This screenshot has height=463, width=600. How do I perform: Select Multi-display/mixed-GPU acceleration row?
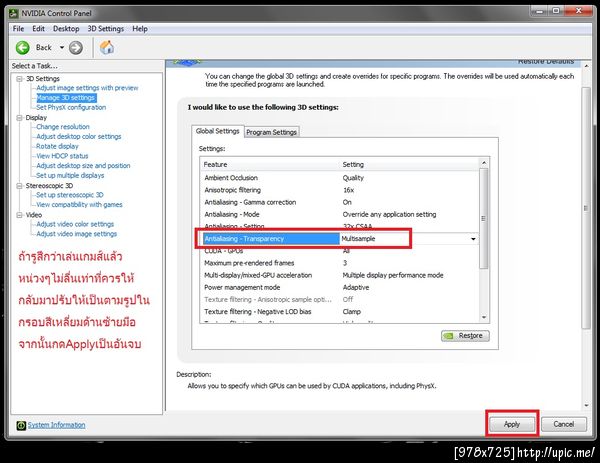pos(340,276)
